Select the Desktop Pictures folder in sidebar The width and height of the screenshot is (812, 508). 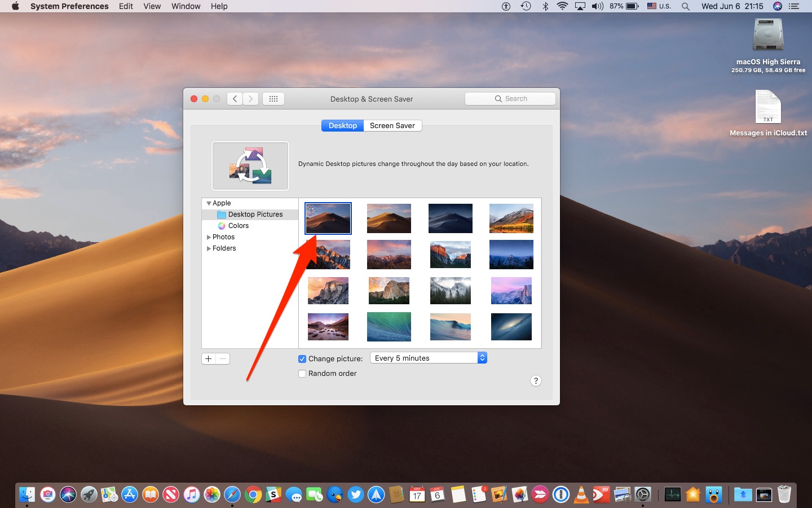pyautogui.click(x=255, y=214)
